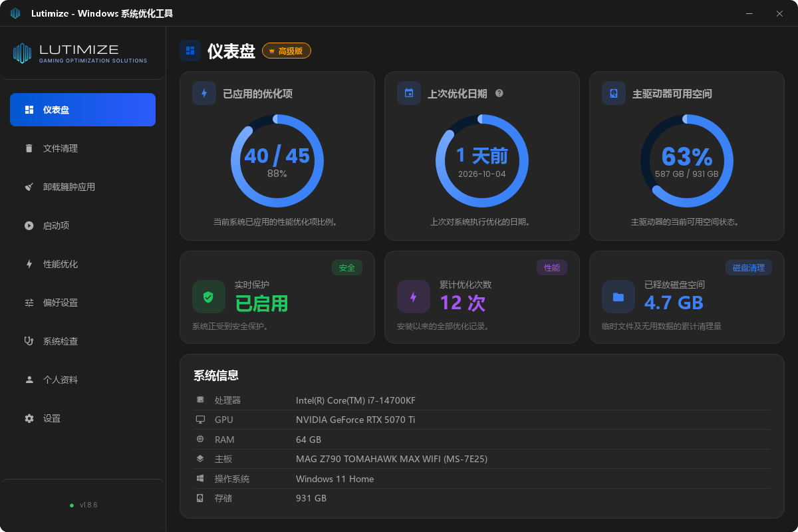
Task: Go to 卸载臃肿应用 page
Action: coord(82,187)
